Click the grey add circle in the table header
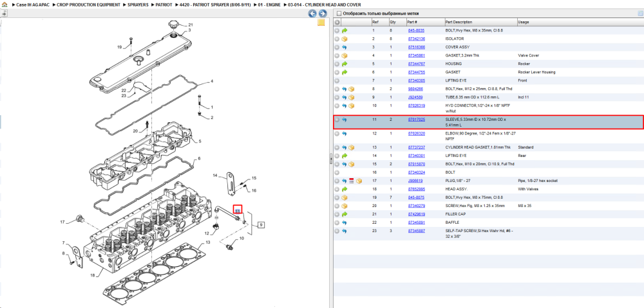 337,22
